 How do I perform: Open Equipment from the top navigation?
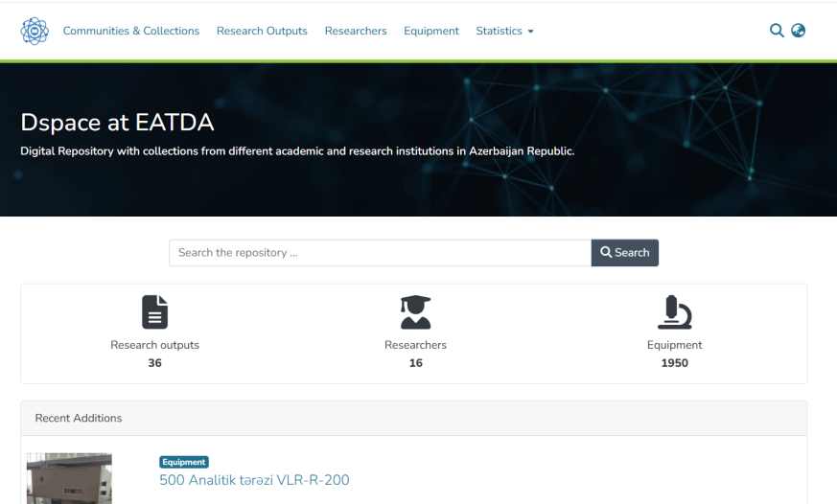(x=431, y=31)
